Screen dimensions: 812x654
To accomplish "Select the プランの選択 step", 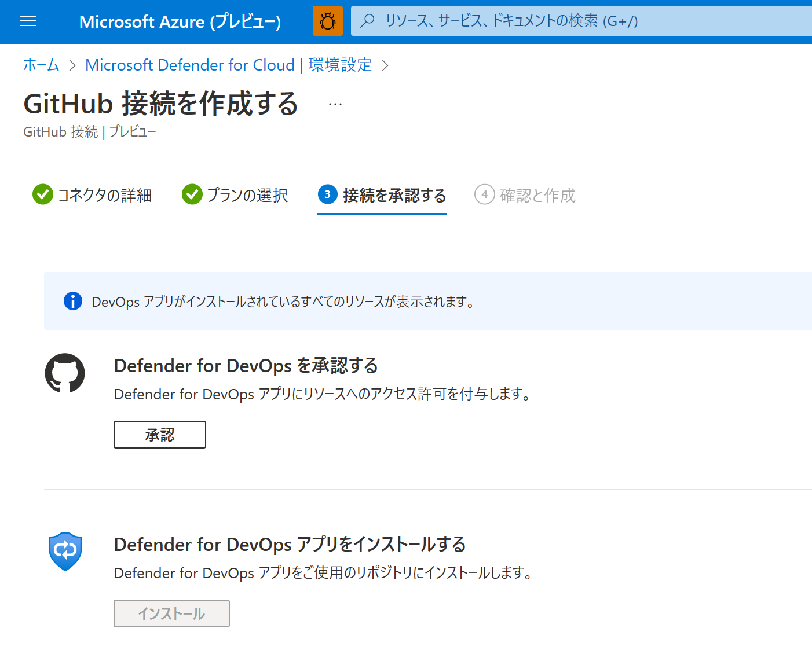I will (x=247, y=196).
